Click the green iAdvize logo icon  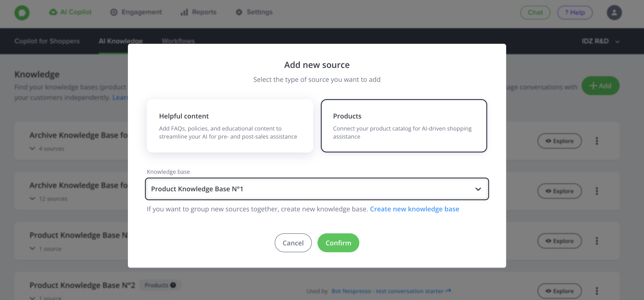click(22, 13)
